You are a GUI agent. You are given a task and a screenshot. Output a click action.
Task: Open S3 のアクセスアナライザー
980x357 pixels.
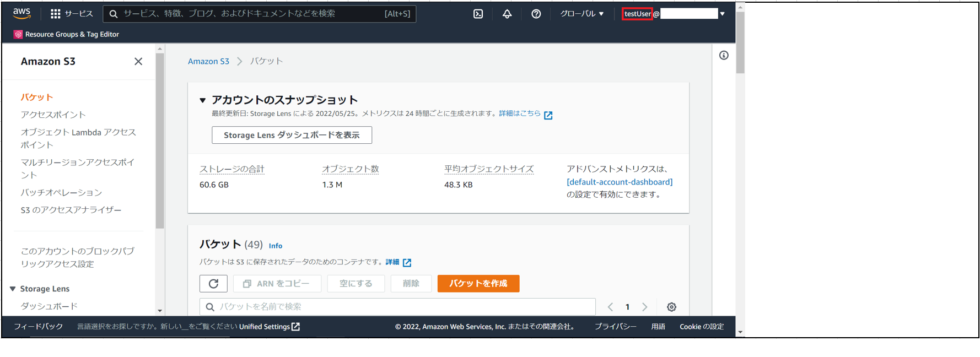[x=71, y=210]
